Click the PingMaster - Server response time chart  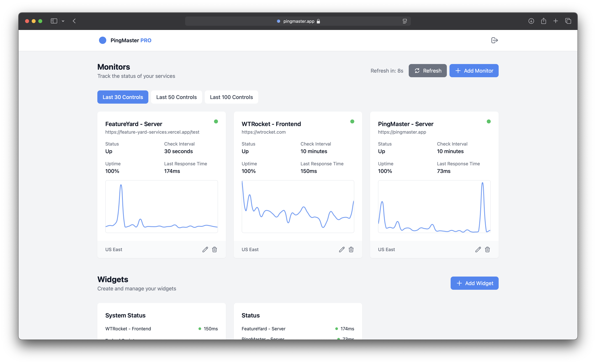click(434, 206)
